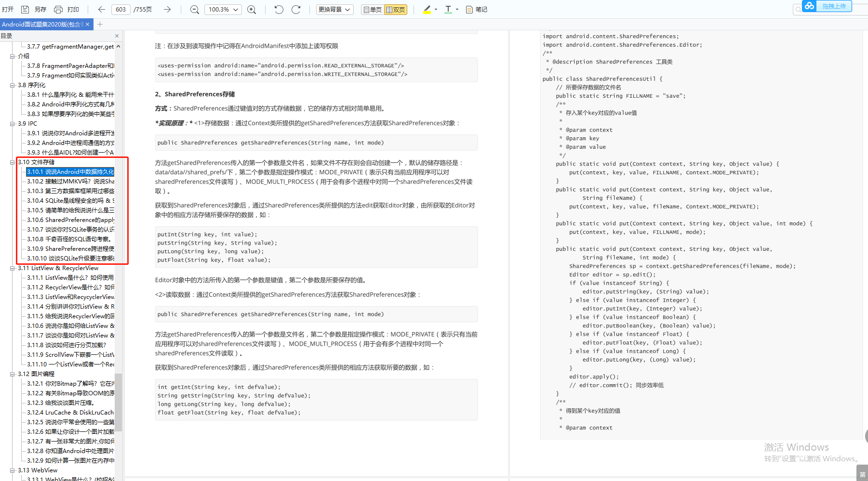The width and height of the screenshot is (868, 481).
Task: Open the highlighter color dropdown arrow
Action: 436,9
